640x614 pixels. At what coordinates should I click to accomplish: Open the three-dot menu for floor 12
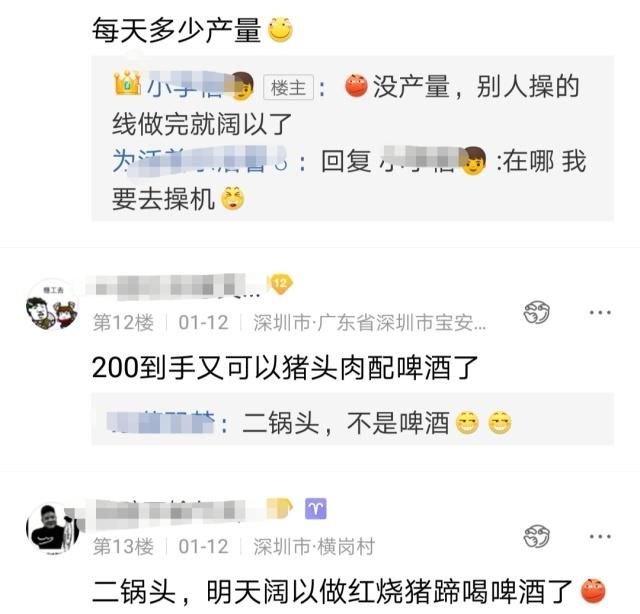pyautogui.click(x=600, y=313)
